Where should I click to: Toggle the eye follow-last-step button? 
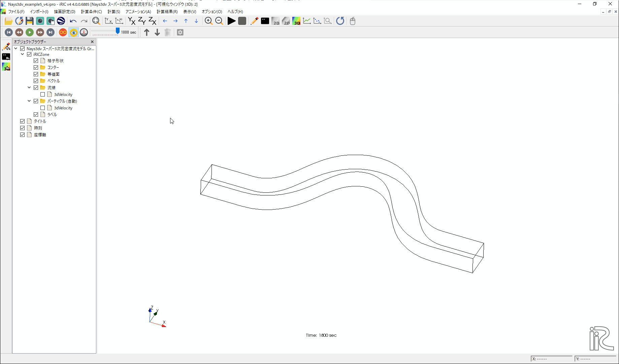pyautogui.click(x=73, y=32)
